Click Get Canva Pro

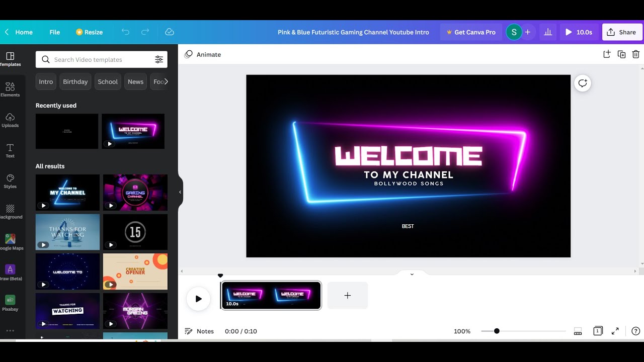[x=471, y=32]
